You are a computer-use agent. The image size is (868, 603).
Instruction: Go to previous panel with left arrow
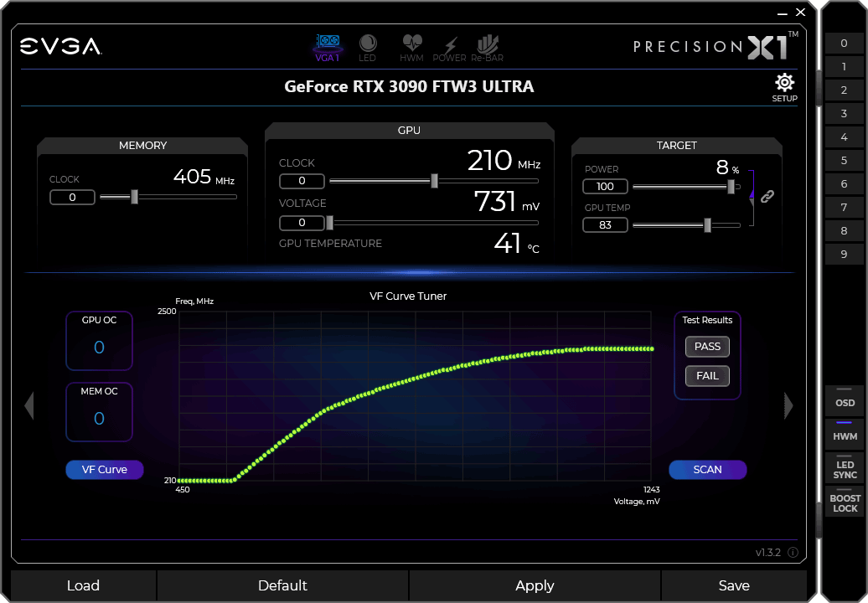[x=29, y=405]
